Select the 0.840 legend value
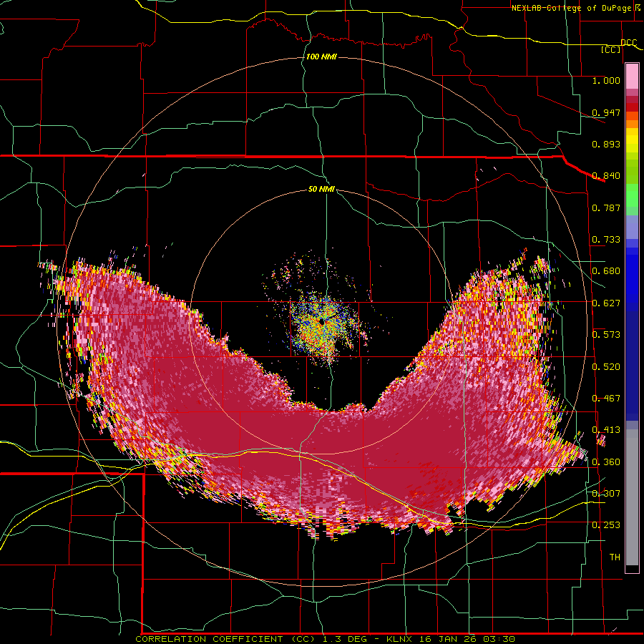 606,176
